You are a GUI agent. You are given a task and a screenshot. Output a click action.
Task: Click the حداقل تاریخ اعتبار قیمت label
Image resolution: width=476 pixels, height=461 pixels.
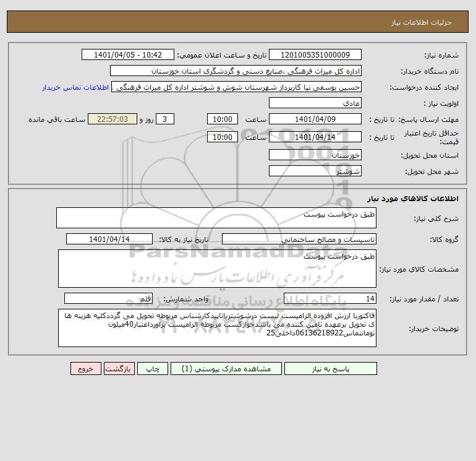click(x=431, y=137)
